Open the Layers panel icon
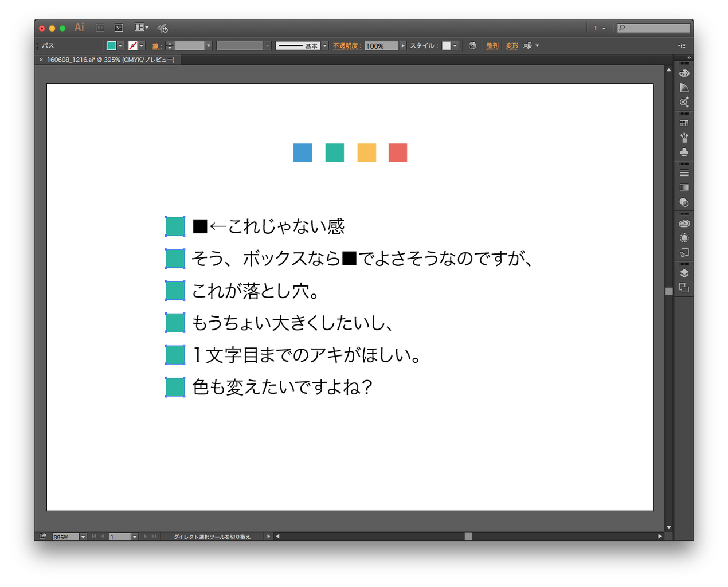Image resolution: width=728 pixels, height=587 pixels. [x=684, y=273]
